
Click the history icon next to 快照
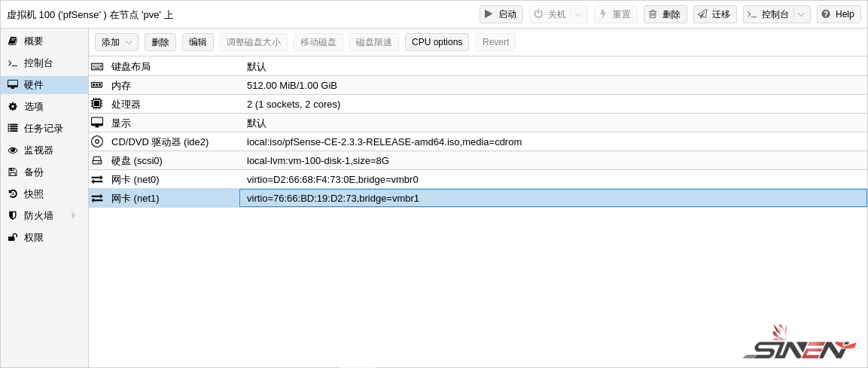13,193
